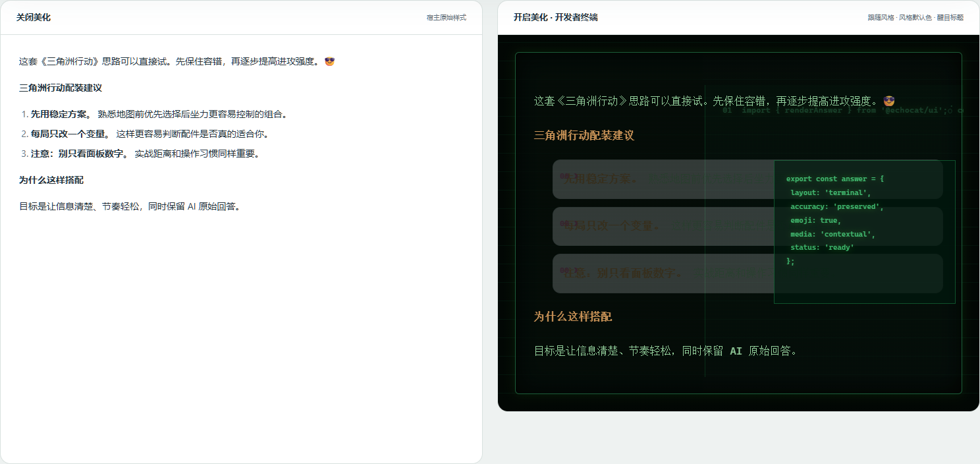Click the 关闭美化 panel title
Screen dimensions: 980x464
(x=34, y=17)
